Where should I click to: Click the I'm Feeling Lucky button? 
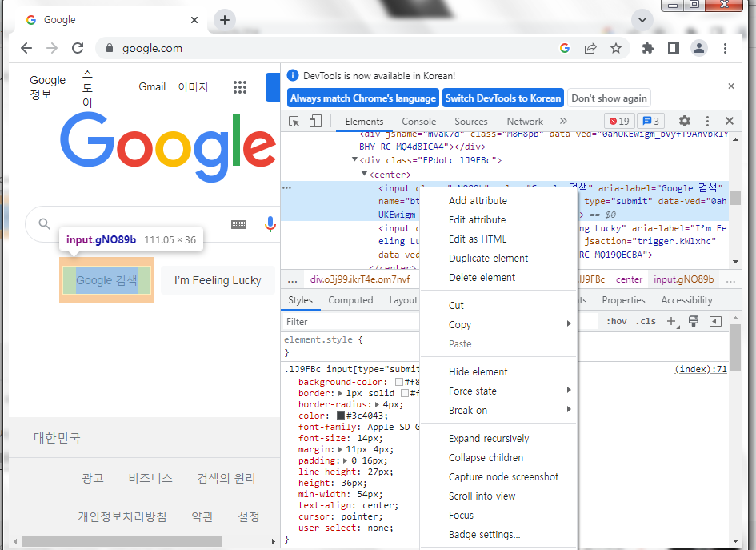pyautogui.click(x=217, y=280)
